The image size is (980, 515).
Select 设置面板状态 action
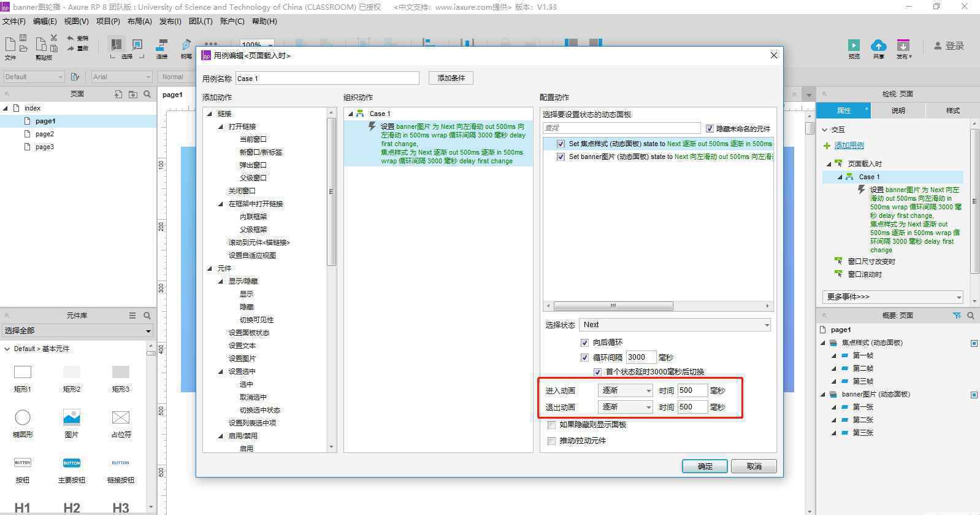tap(249, 333)
